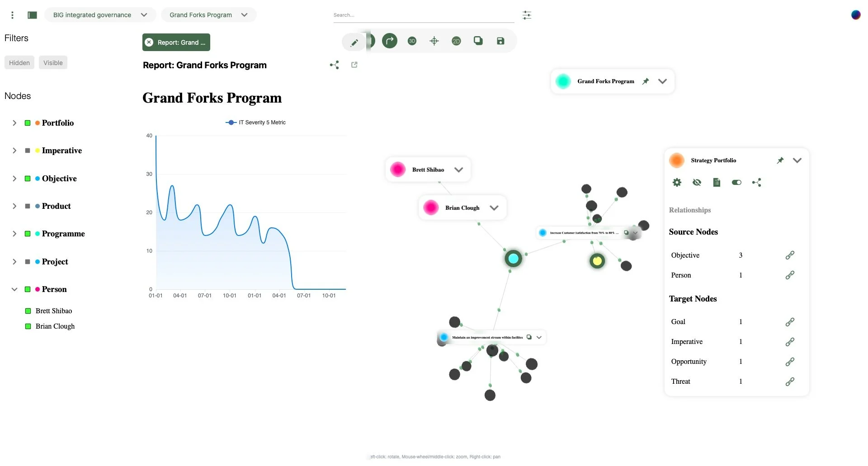
Task: Click inside the Search field
Action: point(424,15)
